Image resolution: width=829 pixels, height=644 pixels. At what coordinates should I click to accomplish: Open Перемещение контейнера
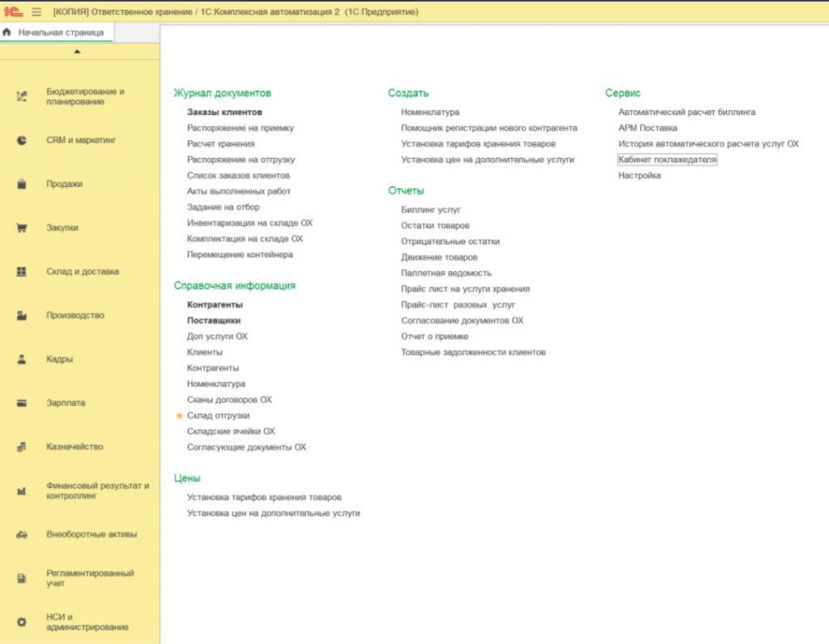pyautogui.click(x=240, y=255)
